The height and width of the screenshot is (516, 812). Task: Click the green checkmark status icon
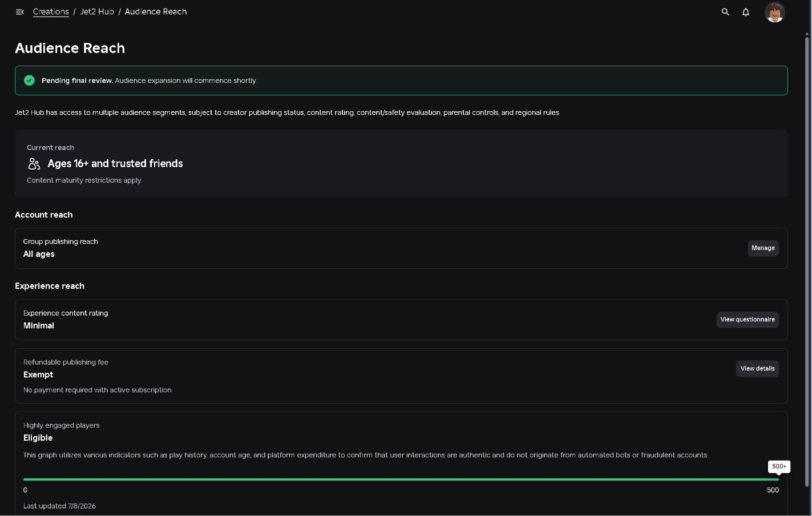point(30,80)
